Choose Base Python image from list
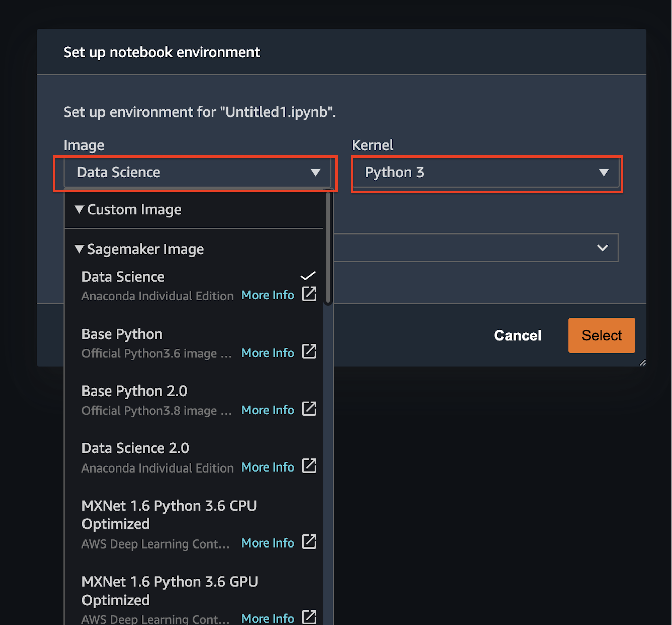Image resolution: width=672 pixels, height=625 pixels. 122,334
